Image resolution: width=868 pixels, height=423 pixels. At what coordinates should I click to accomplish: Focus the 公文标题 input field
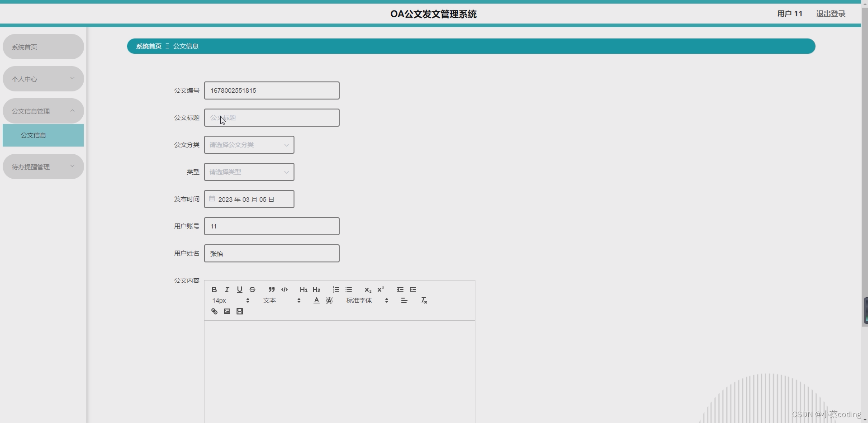pos(272,118)
